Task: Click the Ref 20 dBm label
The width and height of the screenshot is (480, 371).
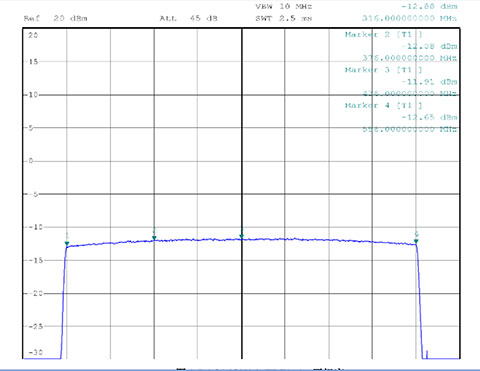Action: 56,18
